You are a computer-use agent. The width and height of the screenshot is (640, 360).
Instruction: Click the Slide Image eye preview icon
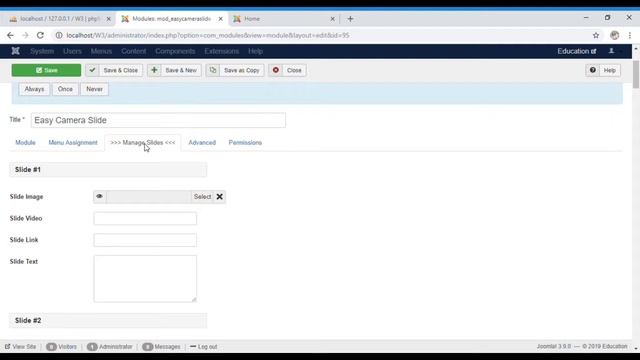pyautogui.click(x=99, y=197)
